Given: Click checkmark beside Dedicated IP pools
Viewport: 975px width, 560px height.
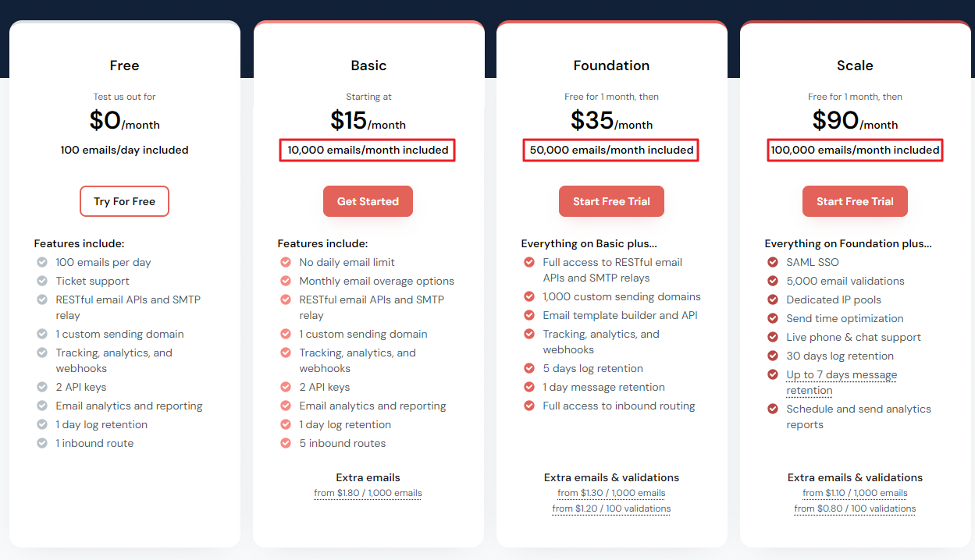Looking at the screenshot, I should tap(773, 299).
